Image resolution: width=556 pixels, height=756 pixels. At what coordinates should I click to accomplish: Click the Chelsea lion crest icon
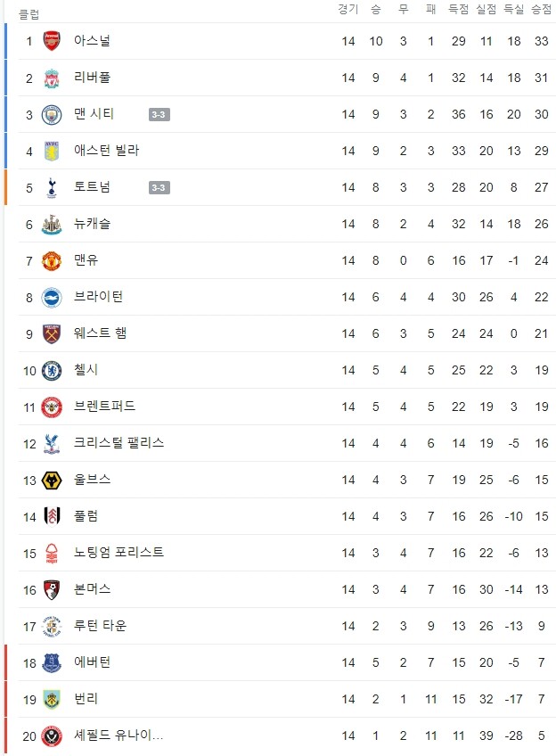coord(52,371)
